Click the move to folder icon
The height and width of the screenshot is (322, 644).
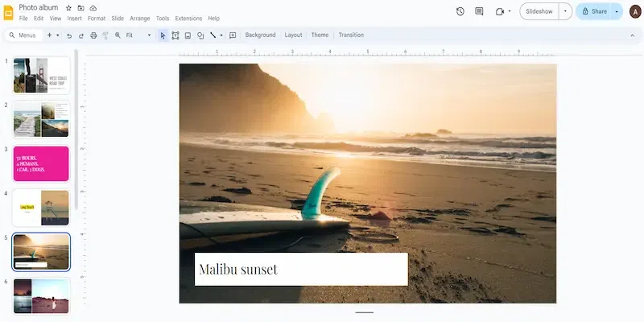click(81, 8)
